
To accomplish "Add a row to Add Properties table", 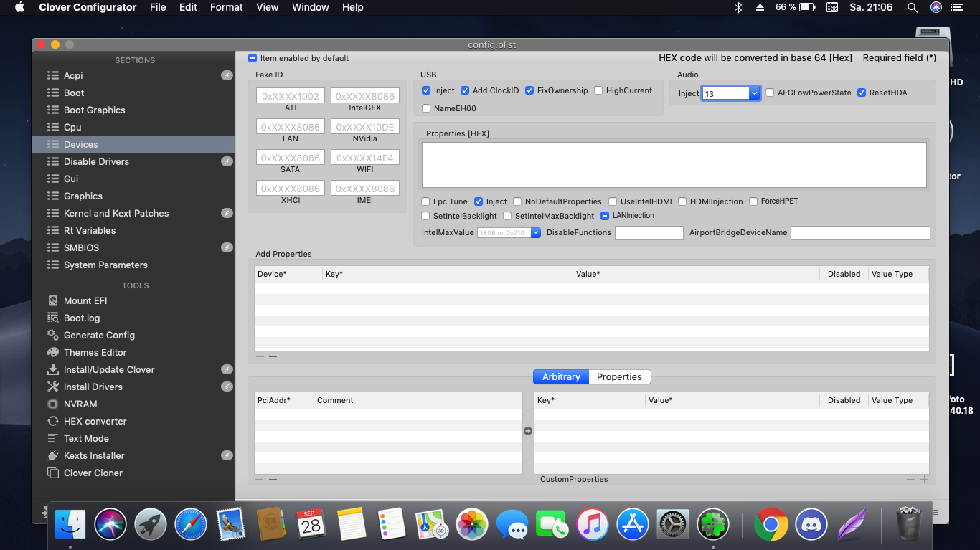I will tap(273, 356).
